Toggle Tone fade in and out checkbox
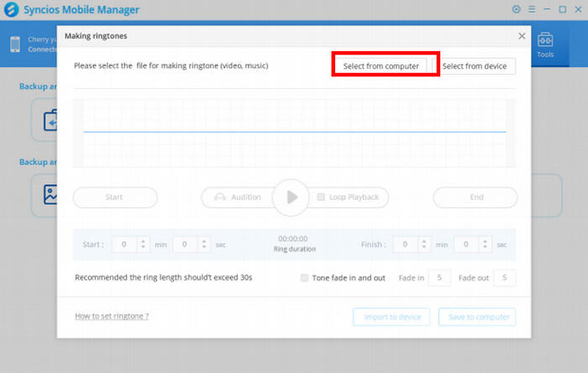This screenshot has height=373, width=588. (305, 278)
